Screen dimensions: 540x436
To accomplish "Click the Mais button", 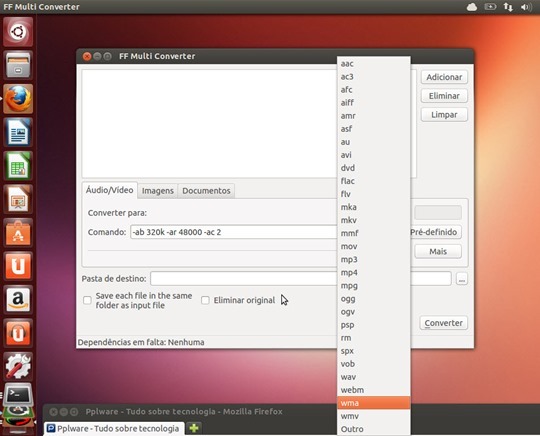I will [438, 252].
